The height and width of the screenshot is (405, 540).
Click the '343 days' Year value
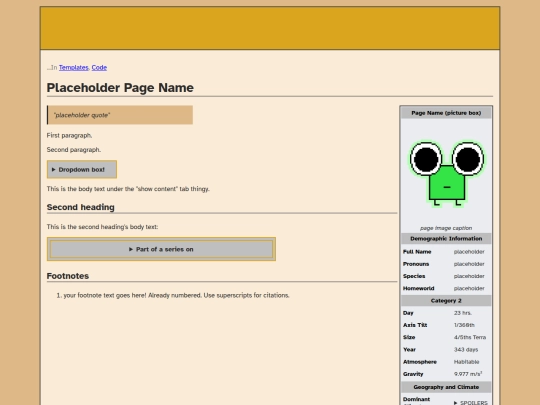pyautogui.click(x=466, y=350)
